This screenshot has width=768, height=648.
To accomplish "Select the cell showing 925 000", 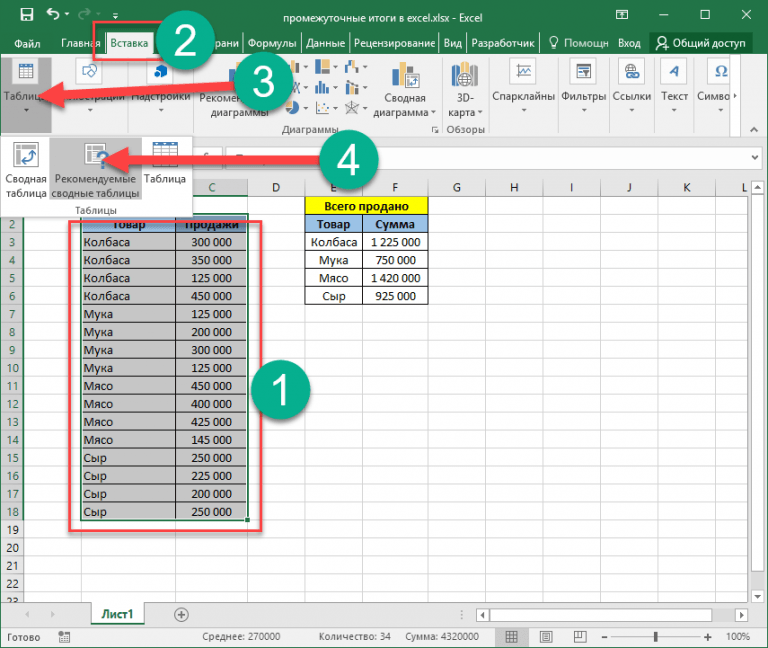I will point(395,296).
